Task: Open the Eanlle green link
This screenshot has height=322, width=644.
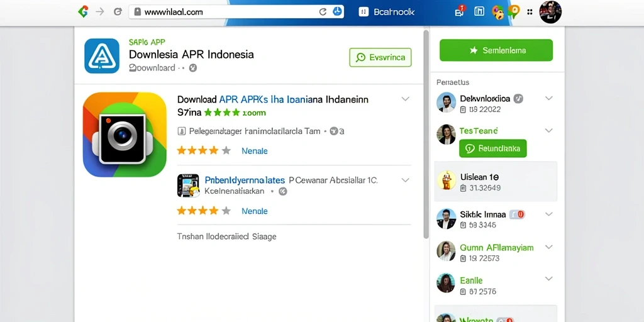Action: click(x=471, y=280)
